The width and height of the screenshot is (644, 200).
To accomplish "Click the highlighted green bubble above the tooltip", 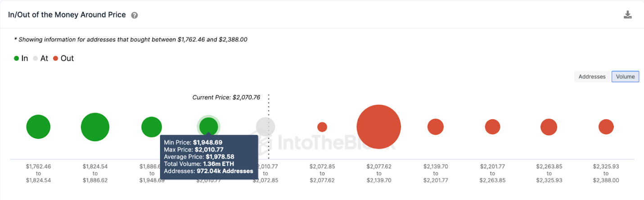I will 209,126.
